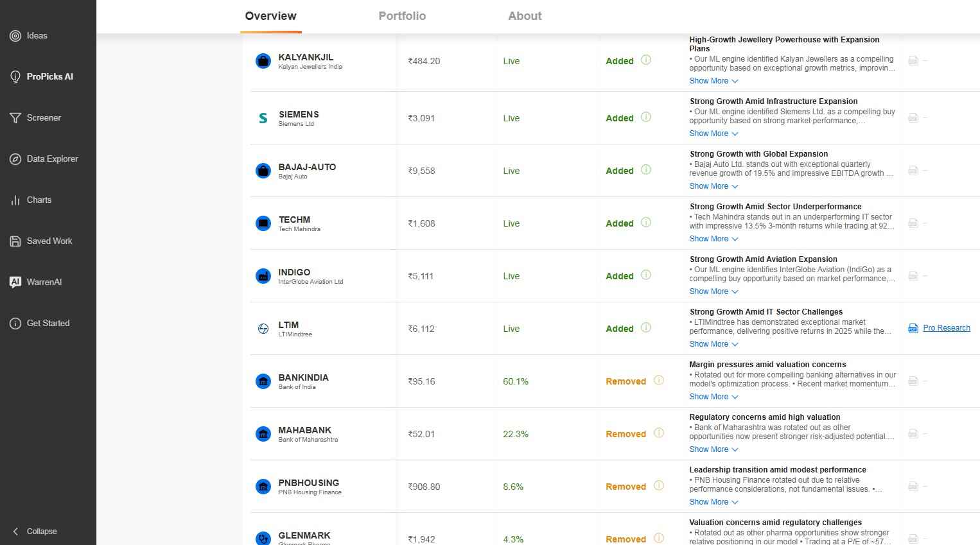This screenshot has height=545, width=980.
Task: Open the WarrenAI icon
Action: [x=15, y=282]
